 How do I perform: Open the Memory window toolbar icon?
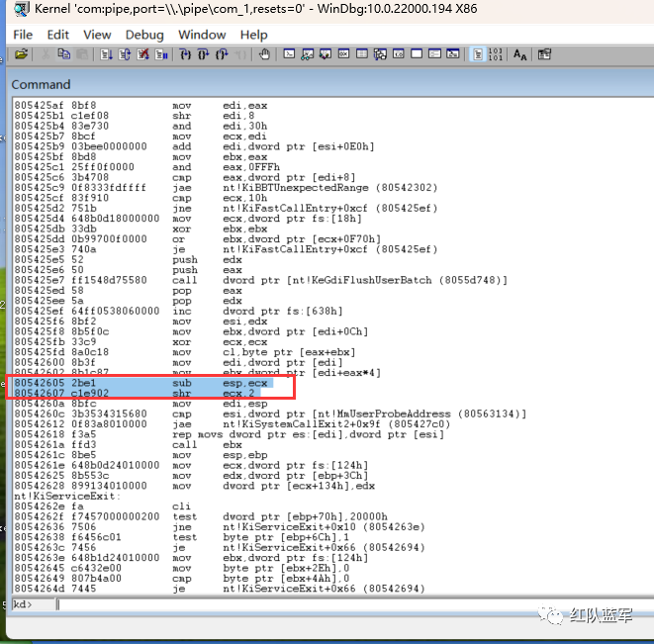[x=362, y=53]
